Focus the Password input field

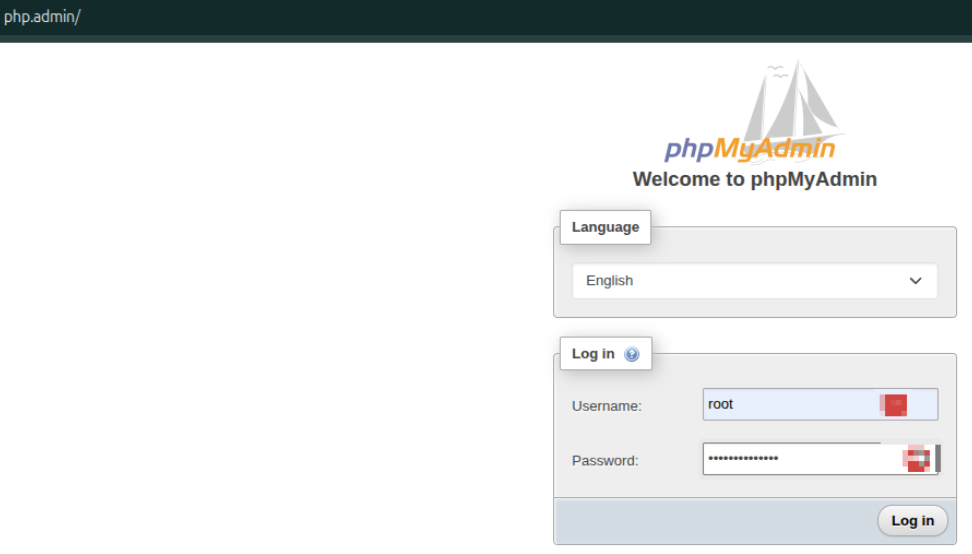[x=820, y=459]
